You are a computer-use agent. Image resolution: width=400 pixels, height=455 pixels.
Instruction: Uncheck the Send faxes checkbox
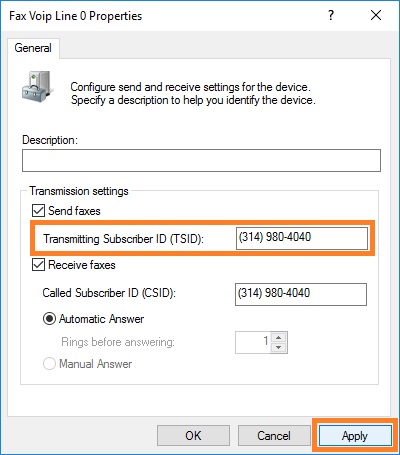click(38, 211)
